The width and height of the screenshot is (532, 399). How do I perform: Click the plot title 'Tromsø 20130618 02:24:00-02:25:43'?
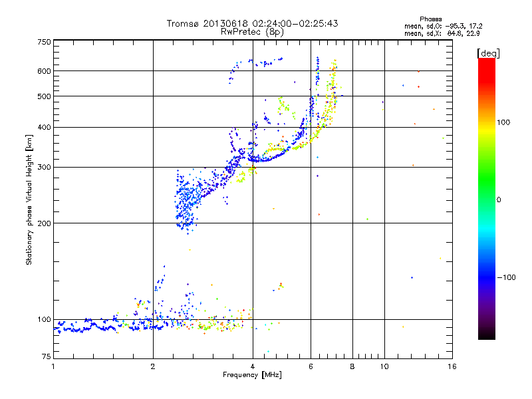253,23
